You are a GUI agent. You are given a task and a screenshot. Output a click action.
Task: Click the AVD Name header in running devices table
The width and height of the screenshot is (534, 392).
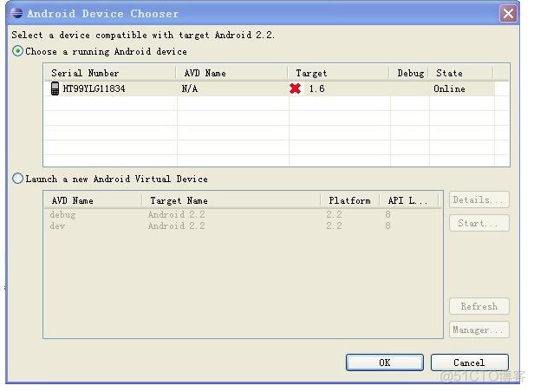click(x=231, y=73)
